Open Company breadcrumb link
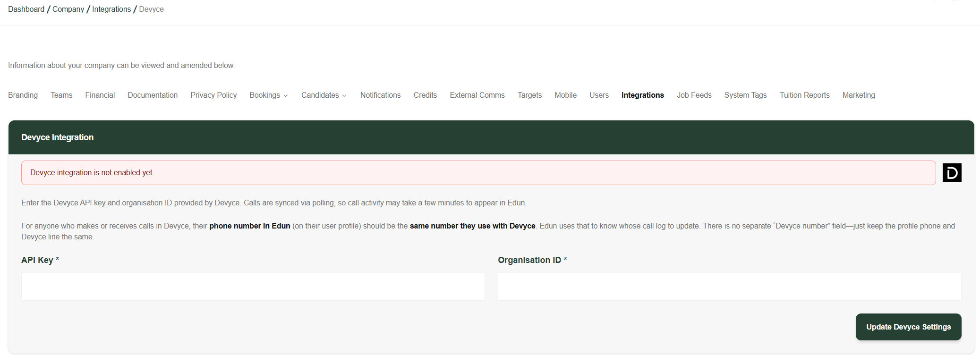This screenshot has width=980, height=364. [x=68, y=9]
